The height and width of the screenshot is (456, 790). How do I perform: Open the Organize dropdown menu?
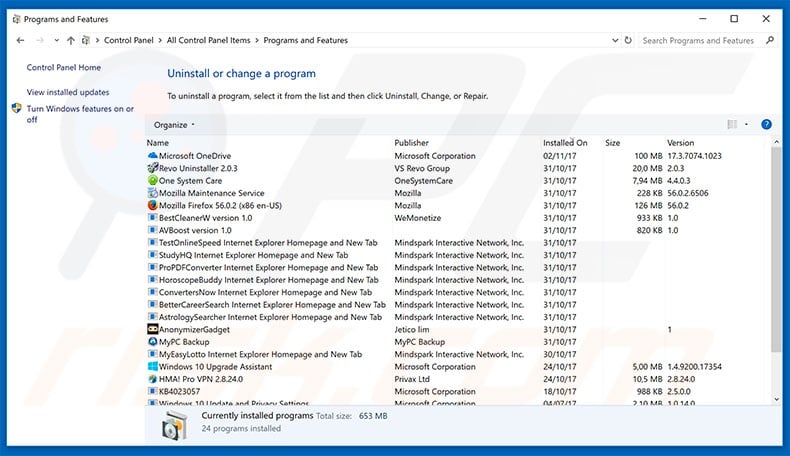pyautogui.click(x=174, y=125)
